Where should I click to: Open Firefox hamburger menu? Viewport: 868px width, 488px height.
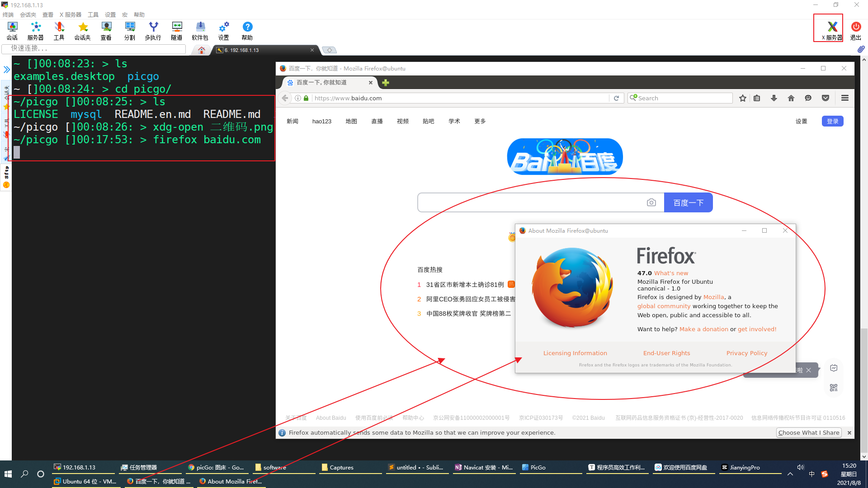coord(845,98)
